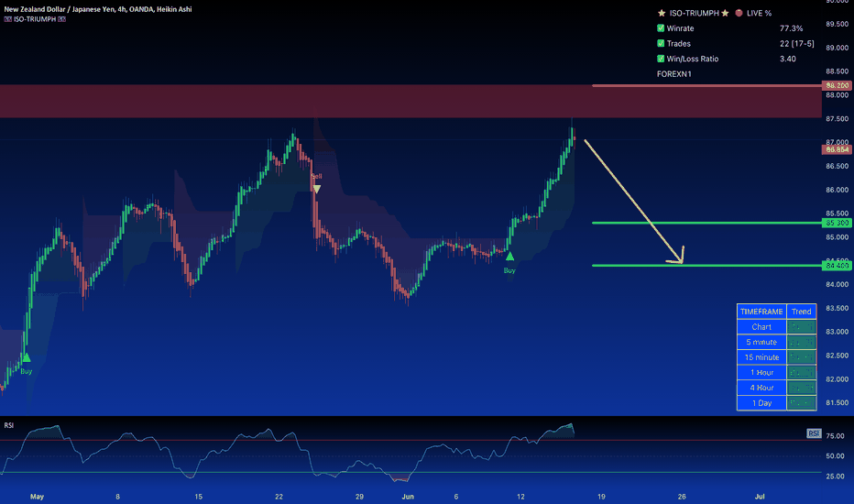Image resolution: width=854 pixels, height=504 pixels.
Task: Click the 88.200 resistance price label
Action: coord(837,85)
